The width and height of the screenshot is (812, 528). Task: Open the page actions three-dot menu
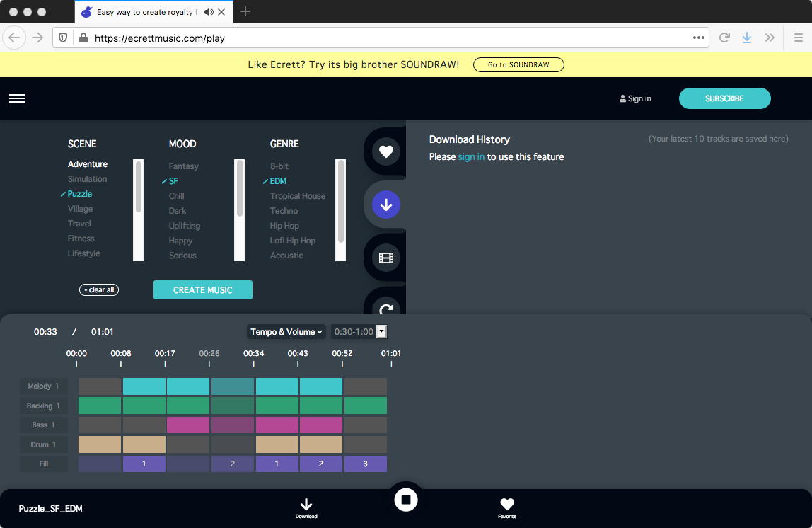699,38
